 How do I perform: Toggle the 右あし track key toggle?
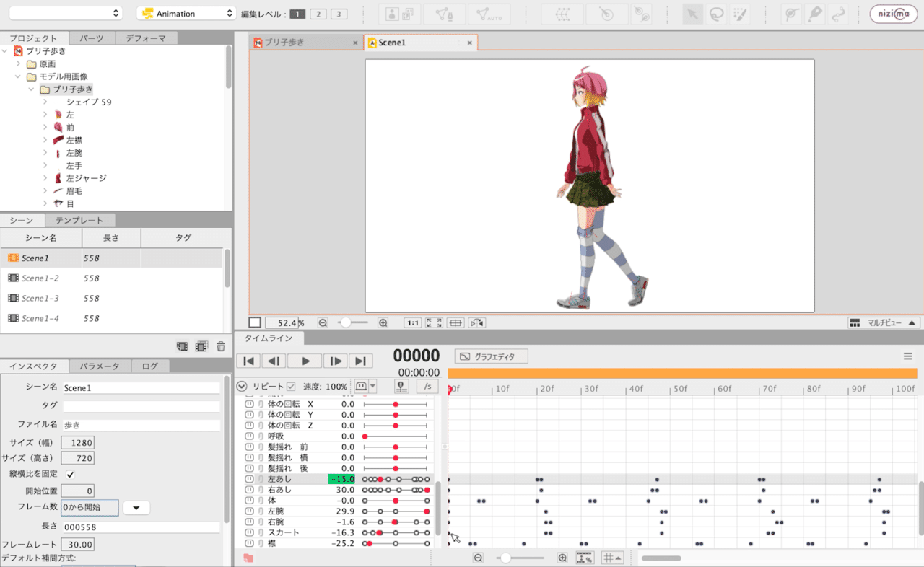pos(249,490)
